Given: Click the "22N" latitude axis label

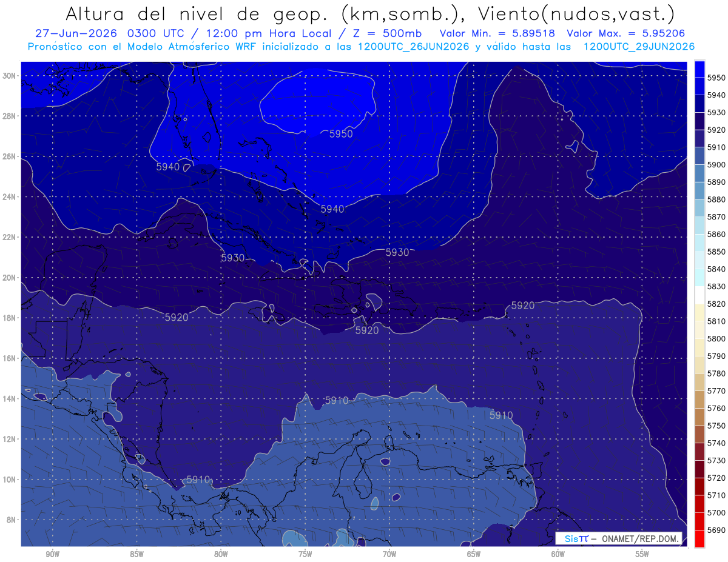Looking at the screenshot, I should [10, 237].
